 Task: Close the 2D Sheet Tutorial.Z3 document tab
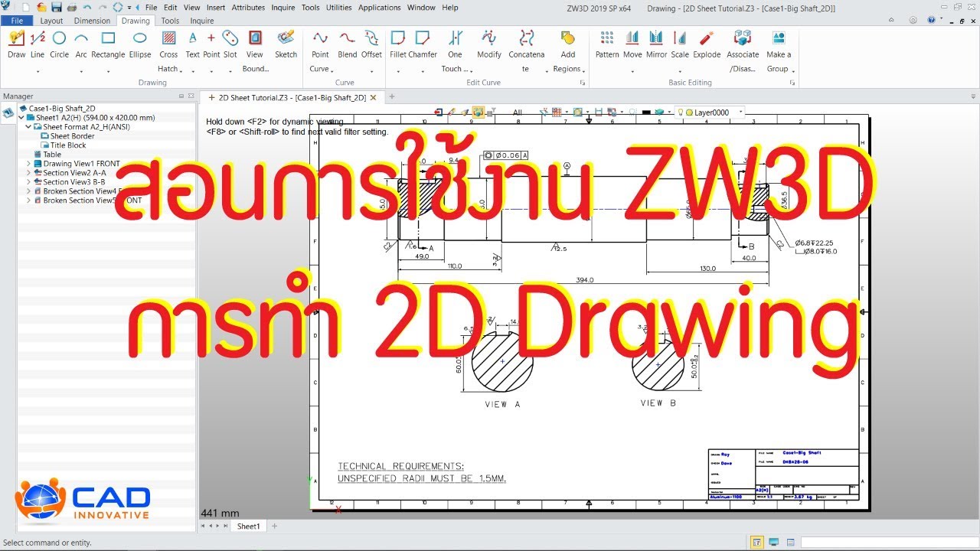[x=373, y=97]
